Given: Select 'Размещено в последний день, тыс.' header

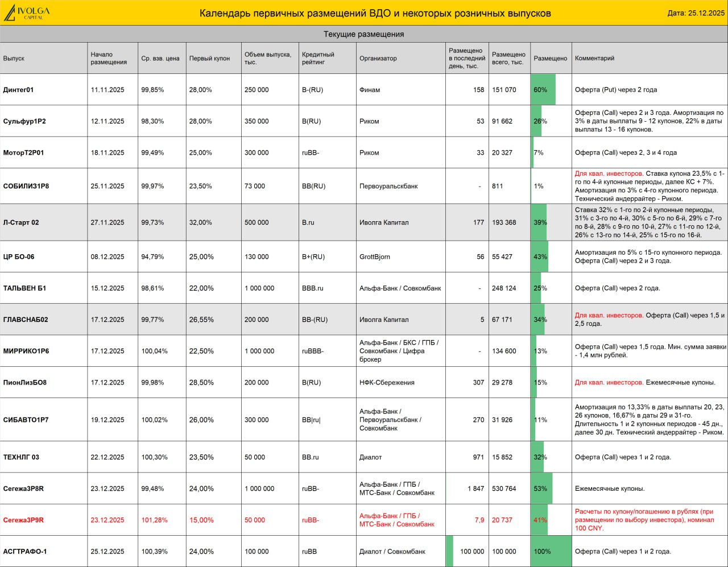Looking at the screenshot, I should coord(466,58).
